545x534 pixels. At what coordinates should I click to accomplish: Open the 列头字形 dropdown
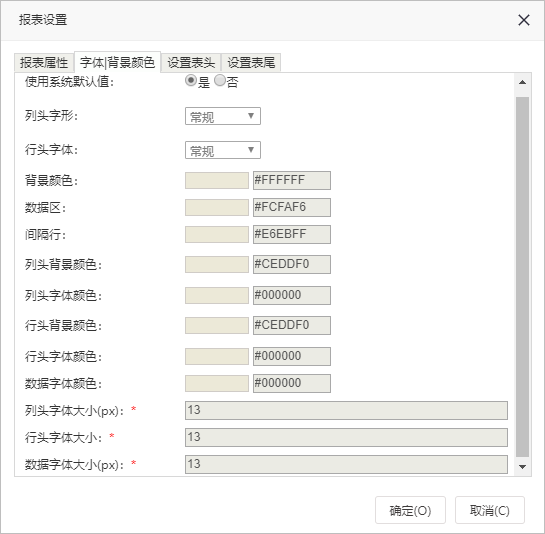pyautogui.click(x=223, y=116)
